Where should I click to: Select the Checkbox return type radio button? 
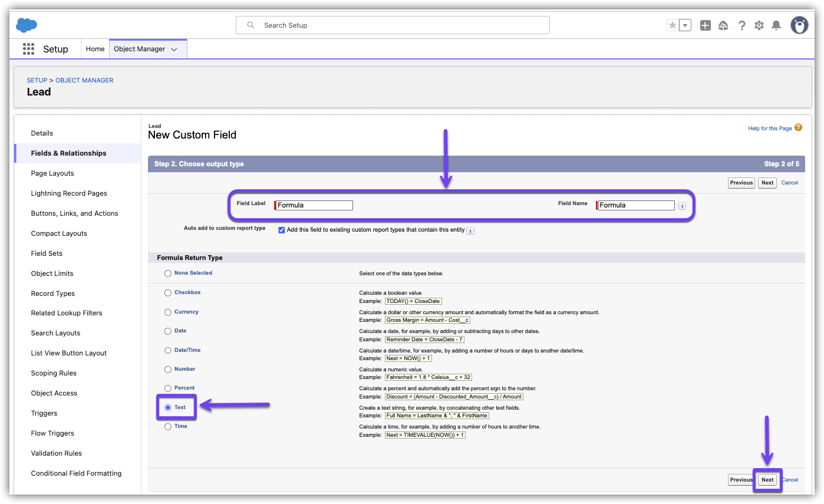(168, 293)
